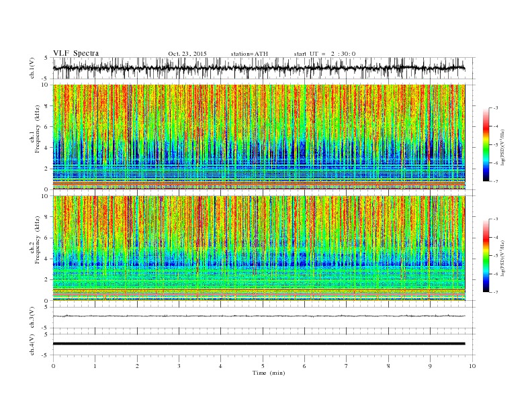Image resolution: width=532 pixels, height=411 pixels.
Task: Click the ch.1 'Frequency (kHz)' axis label
Action: click(x=37, y=129)
